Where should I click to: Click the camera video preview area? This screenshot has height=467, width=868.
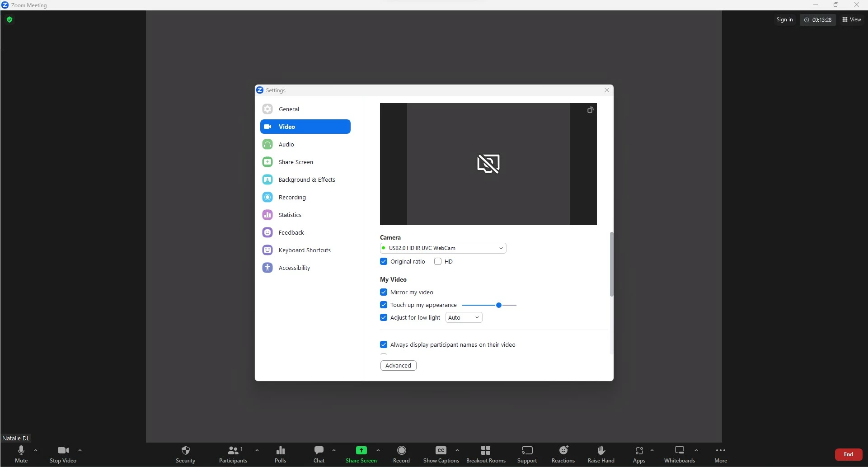point(488,164)
